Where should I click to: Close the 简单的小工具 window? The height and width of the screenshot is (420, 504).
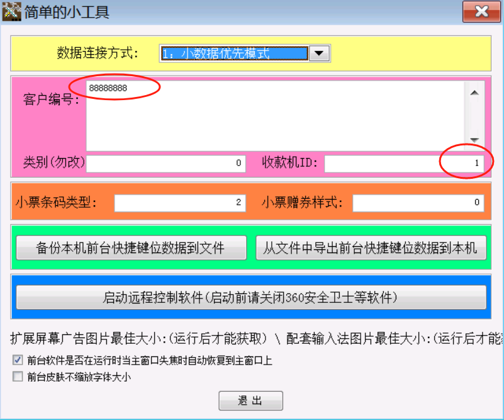point(481,12)
